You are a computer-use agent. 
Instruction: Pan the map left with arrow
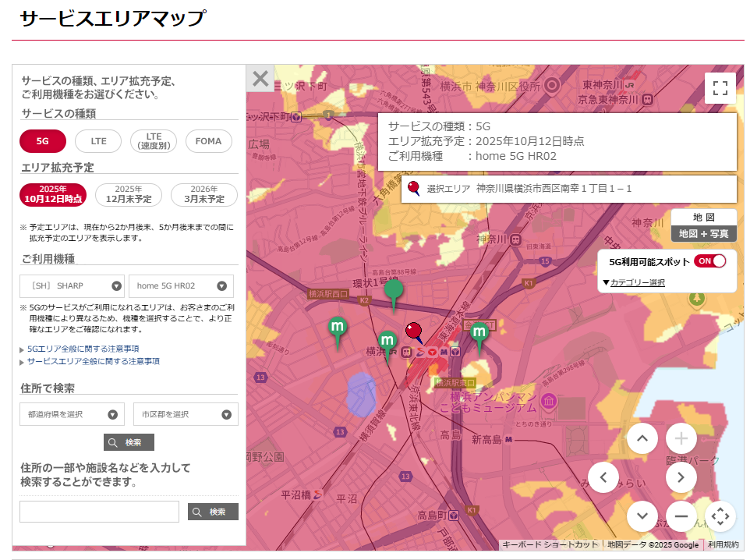(x=603, y=477)
